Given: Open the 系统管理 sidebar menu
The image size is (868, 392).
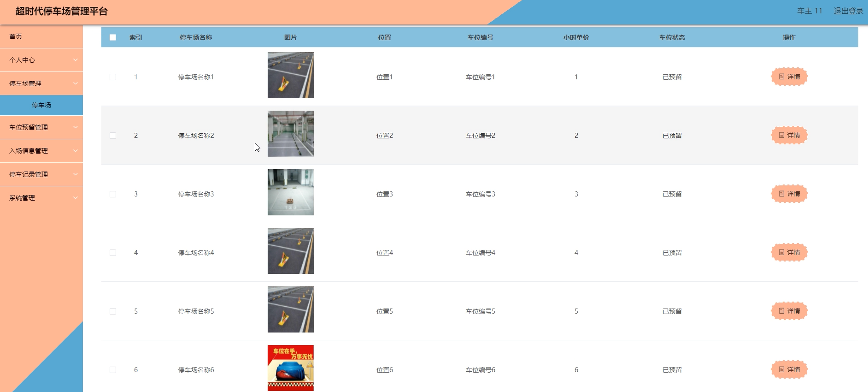Looking at the screenshot, I should tap(41, 198).
